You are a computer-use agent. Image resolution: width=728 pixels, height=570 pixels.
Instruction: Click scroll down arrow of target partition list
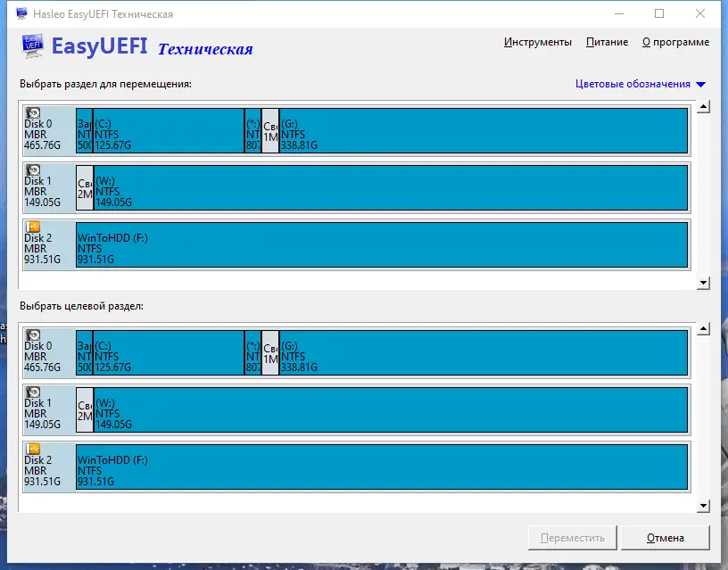click(703, 506)
